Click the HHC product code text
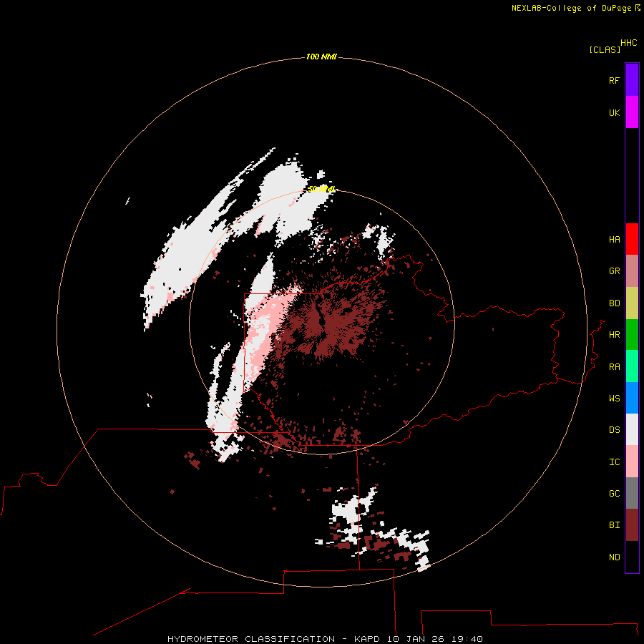The height and width of the screenshot is (644, 644). [x=628, y=43]
